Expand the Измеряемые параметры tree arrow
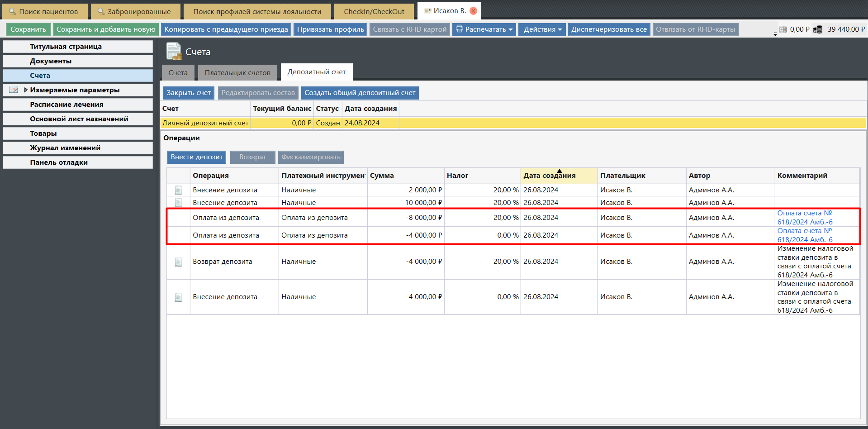The width and height of the screenshot is (868, 429). (26, 90)
